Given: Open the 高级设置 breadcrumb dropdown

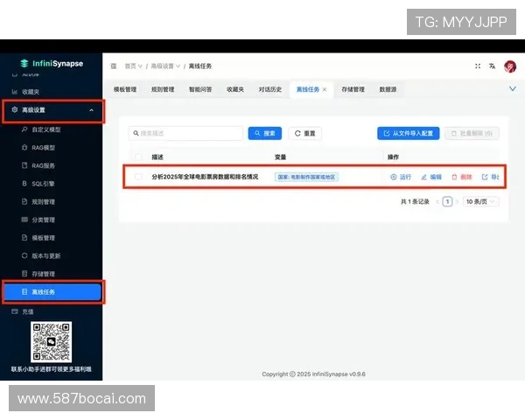Looking at the screenshot, I should (165, 66).
